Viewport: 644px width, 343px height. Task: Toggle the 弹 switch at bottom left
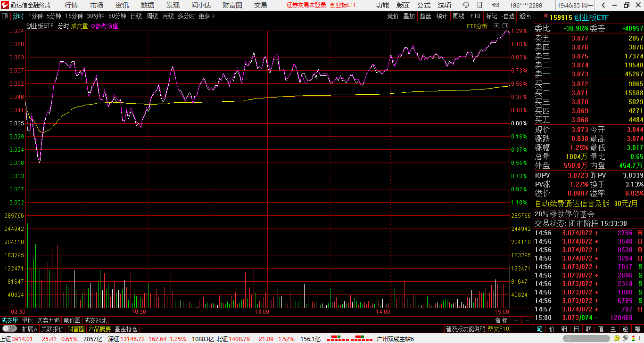tap(9, 329)
